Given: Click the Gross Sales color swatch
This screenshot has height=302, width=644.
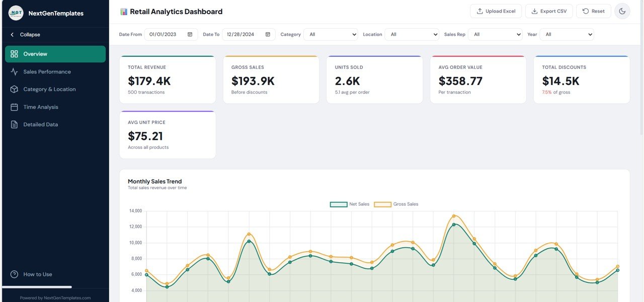Looking at the screenshot, I should click(x=384, y=204).
